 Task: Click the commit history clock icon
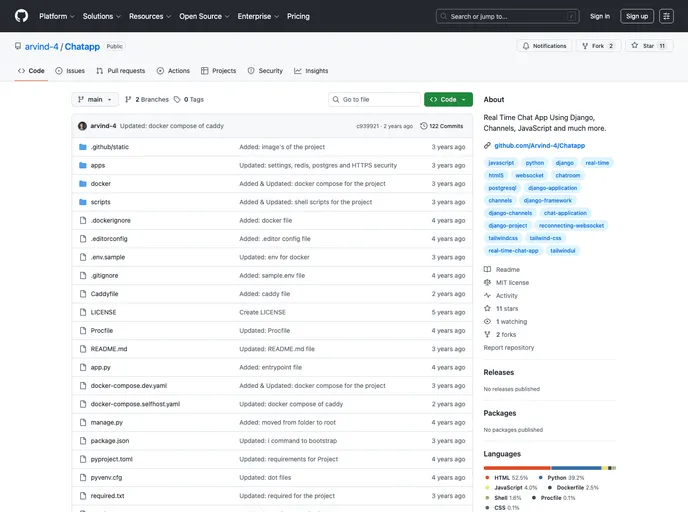tap(424, 126)
